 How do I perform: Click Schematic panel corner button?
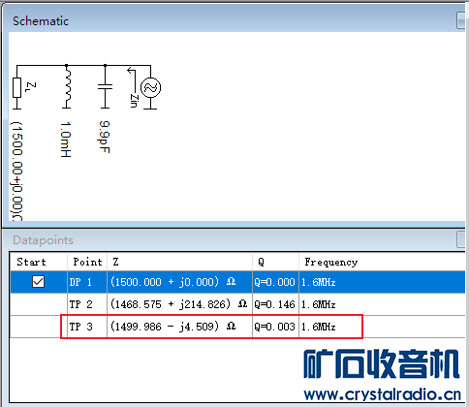[x=461, y=21]
